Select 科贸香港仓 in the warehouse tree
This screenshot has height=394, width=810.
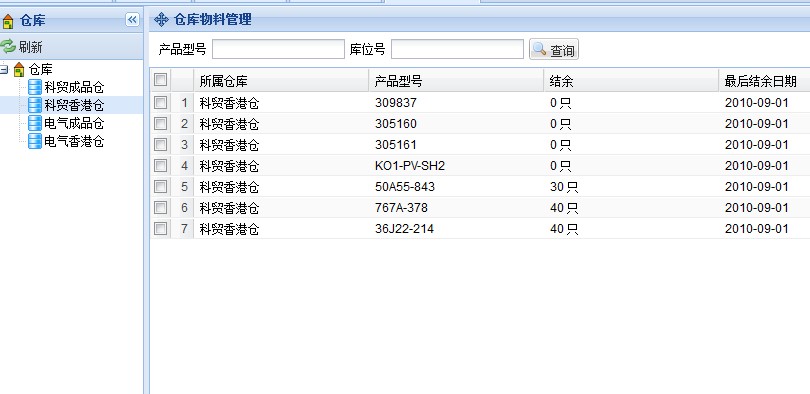74,105
